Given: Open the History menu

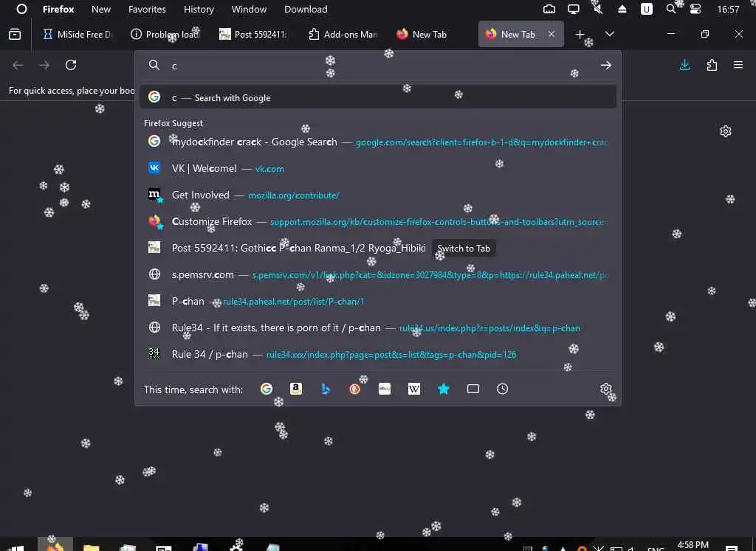Looking at the screenshot, I should pyautogui.click(x=199, y=9).
